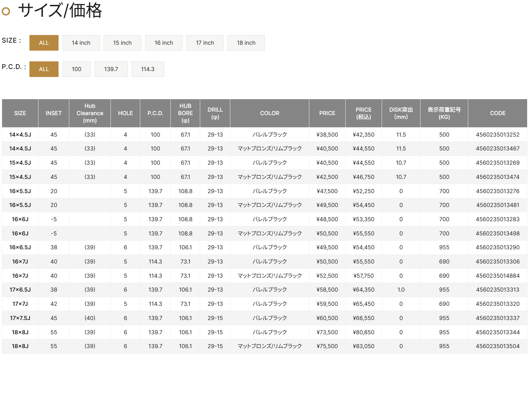This screenshot has width=532, height=397.
Task: Filter by P.C.D. 139.7
Action: pyautogui.click(x=111, y=69)
